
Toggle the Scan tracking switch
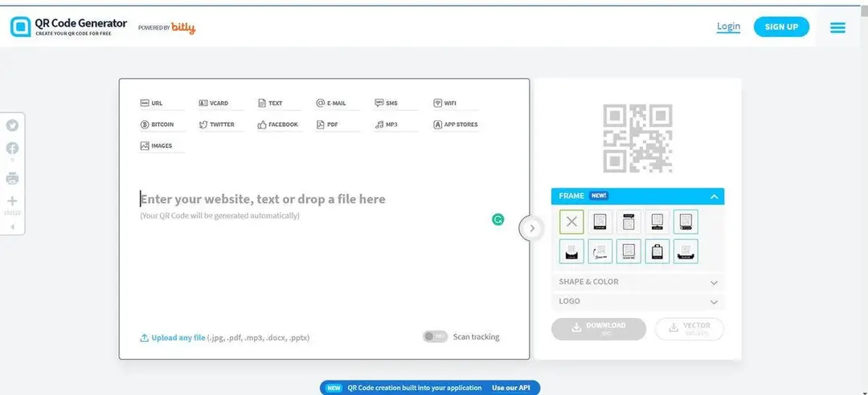tap(435, 336)
